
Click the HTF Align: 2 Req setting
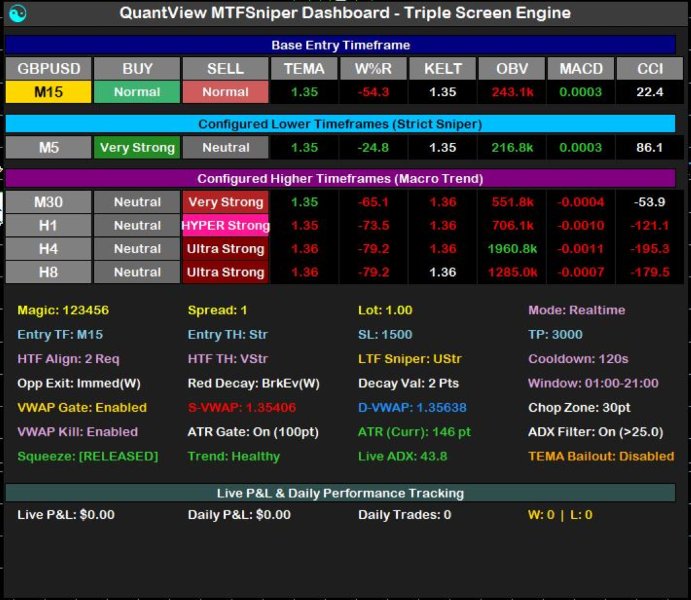coord(68,359)
